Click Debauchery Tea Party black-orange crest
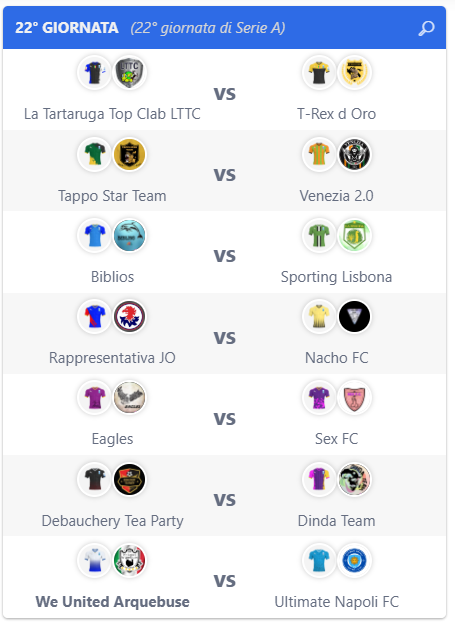455x628 pixels. [129, 479]
